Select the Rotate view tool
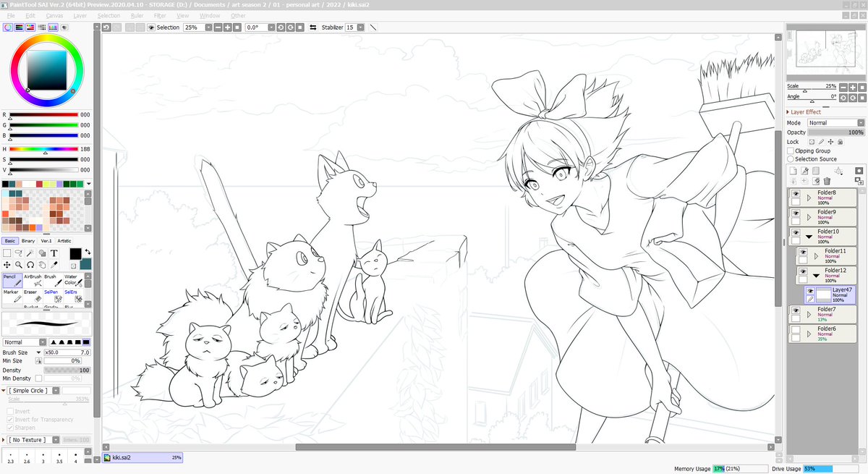868x474 pixels. (x=30, y=265)
